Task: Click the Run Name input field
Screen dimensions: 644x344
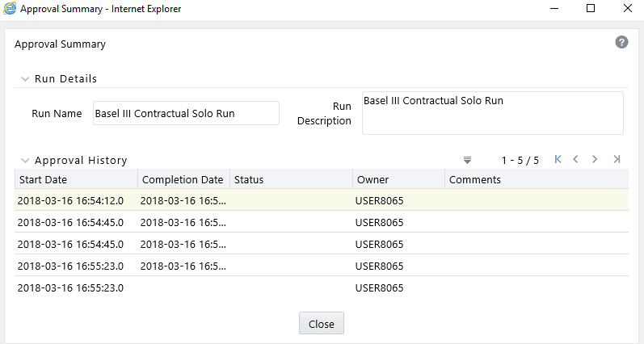Action: click(186, 113)
